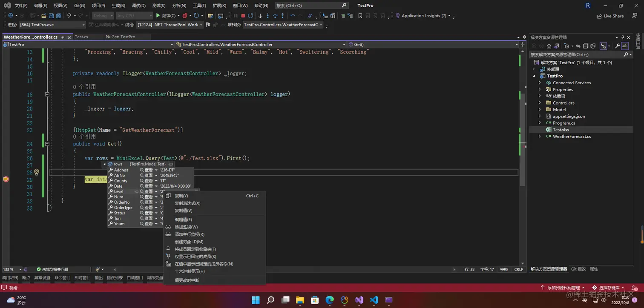Image resolution: width=644 pixels, height=308 pixels.
Task: Click the Step Over arrow icon
Action: tap(275, 16)
